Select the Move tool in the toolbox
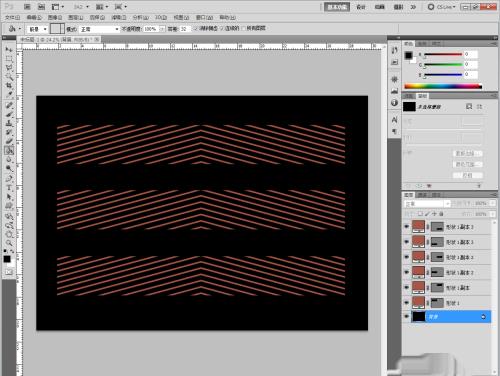This screenshot has width=500, height=376. coord(9,50)
